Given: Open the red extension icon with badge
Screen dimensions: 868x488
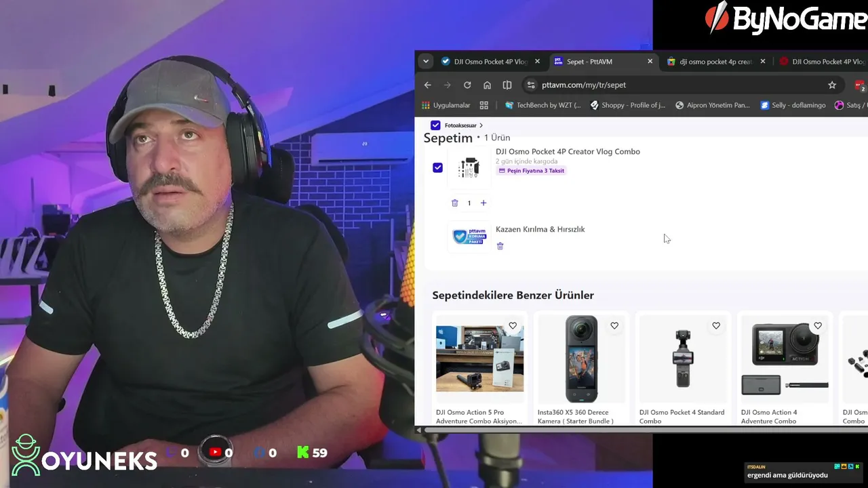Looking at the screenshot, I should [860, 85].
